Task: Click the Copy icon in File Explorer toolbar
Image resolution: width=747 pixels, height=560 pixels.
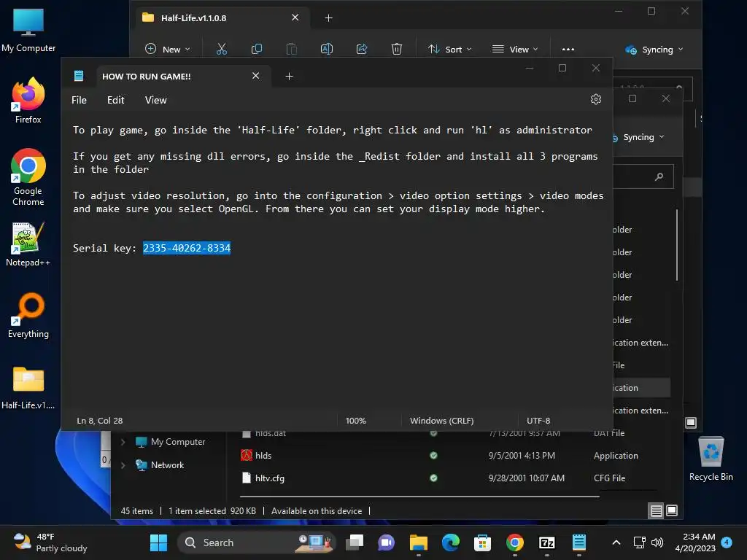Action: point(256,49)
